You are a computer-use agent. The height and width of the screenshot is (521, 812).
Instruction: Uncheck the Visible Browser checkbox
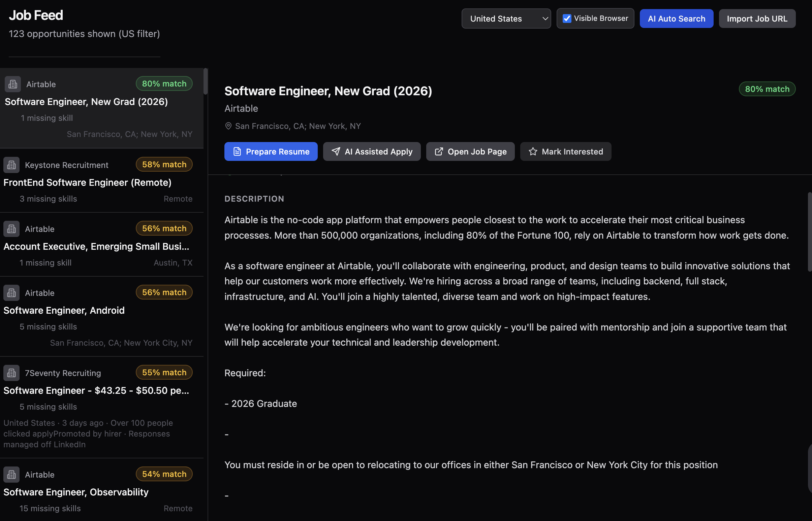(x=567, y=18)
